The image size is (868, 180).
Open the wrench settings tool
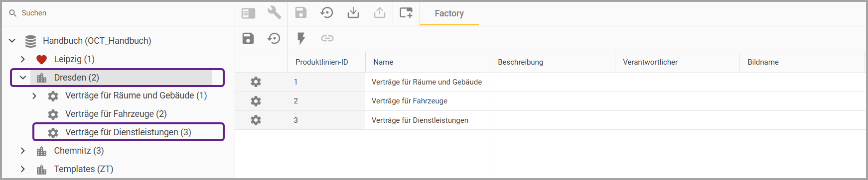click(x=274, y=12)
